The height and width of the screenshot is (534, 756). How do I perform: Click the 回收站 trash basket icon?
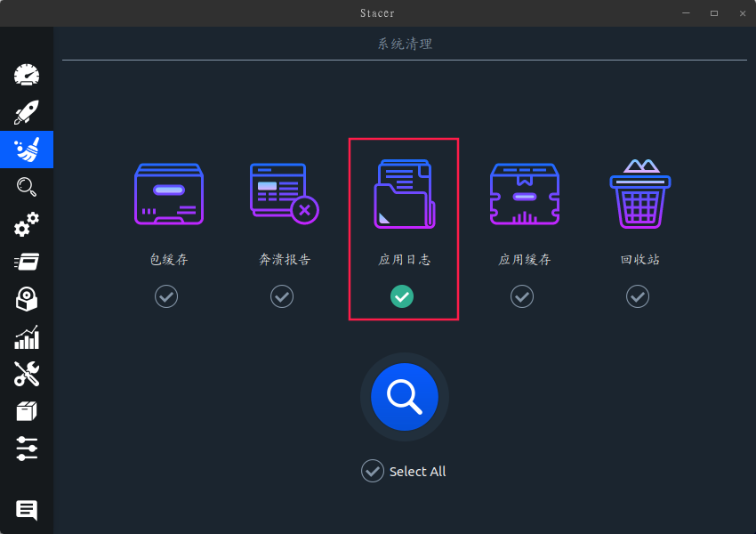coord(640,193)
